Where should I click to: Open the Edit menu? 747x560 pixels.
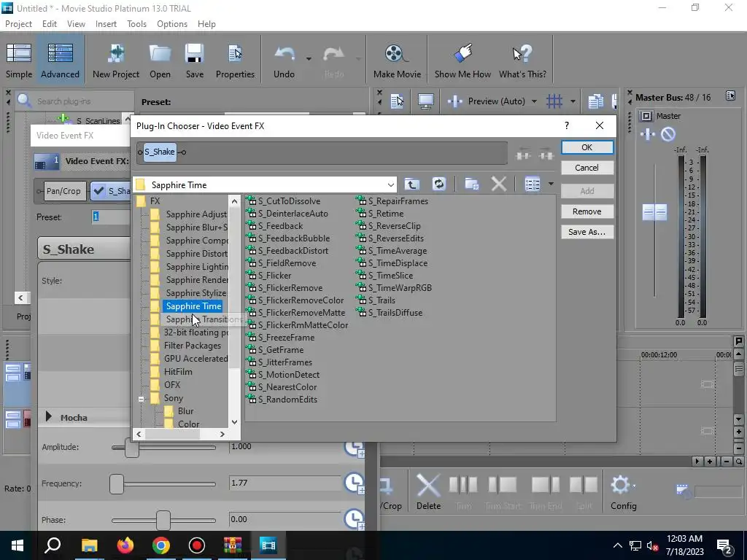49,24
